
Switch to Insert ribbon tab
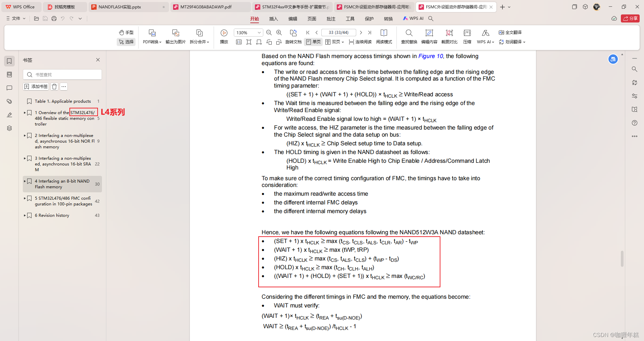tap(274, 19)
